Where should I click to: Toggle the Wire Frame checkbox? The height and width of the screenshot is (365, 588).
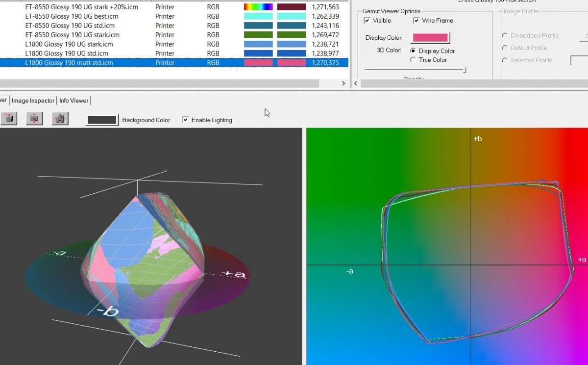tap(416, 21)
